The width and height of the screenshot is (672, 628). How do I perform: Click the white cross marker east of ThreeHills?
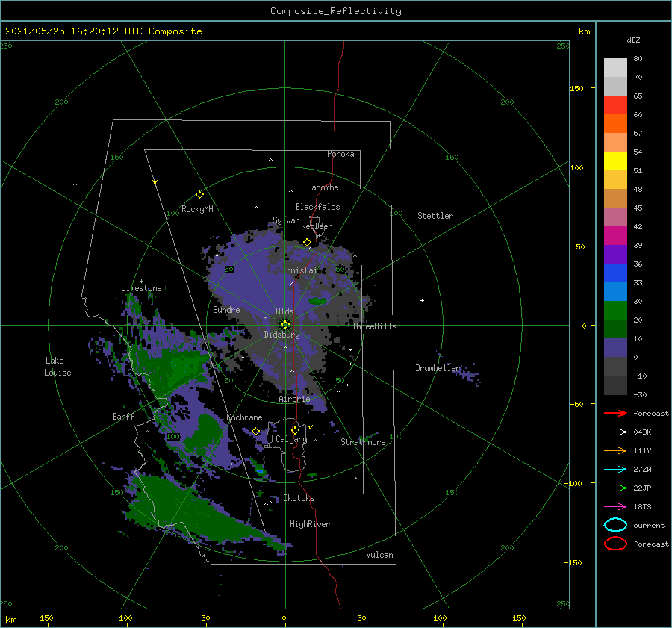tap(422, 300)
